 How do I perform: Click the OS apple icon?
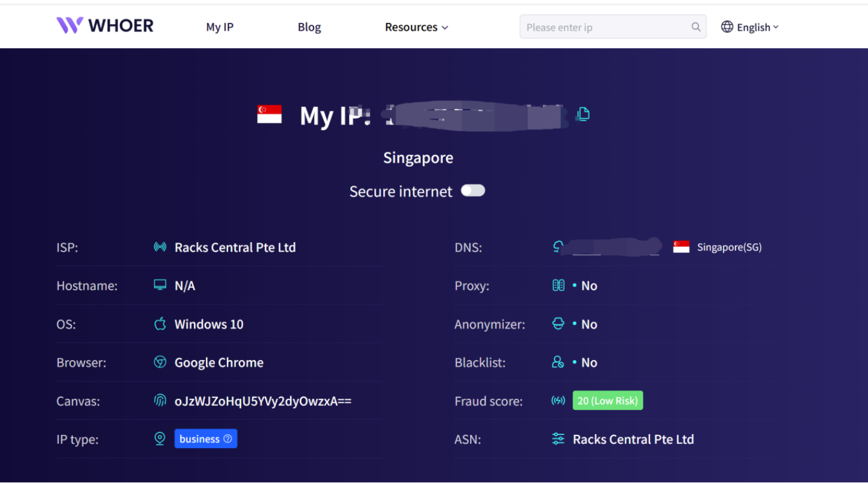(160, 323)
